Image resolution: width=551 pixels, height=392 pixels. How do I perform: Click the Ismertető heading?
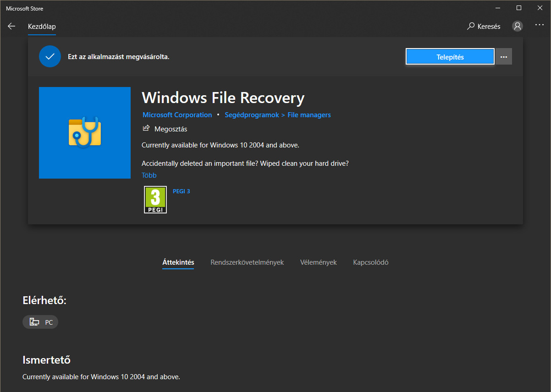click(x=46, y=360)
